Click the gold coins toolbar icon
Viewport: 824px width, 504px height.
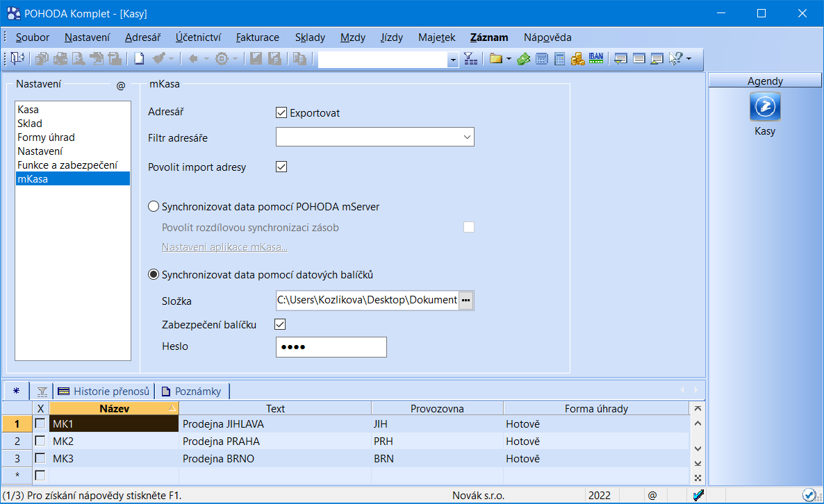pyautogui.click(x=577, y=59)
